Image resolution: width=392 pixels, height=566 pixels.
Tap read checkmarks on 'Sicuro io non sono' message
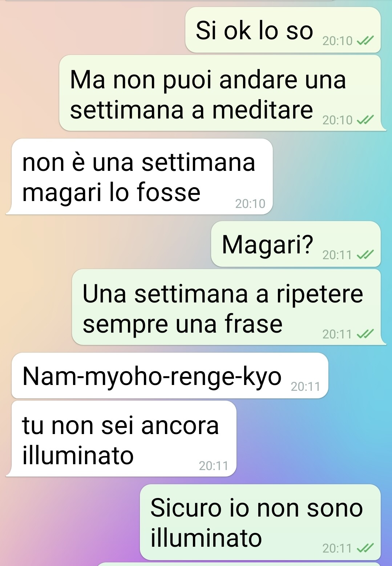point(365,548)
